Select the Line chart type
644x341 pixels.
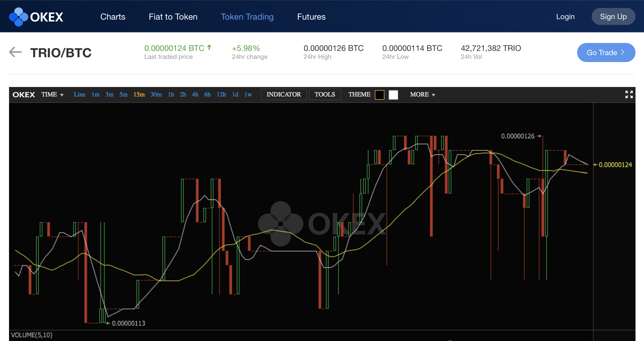pyautogui.click(x=79, y=94)
